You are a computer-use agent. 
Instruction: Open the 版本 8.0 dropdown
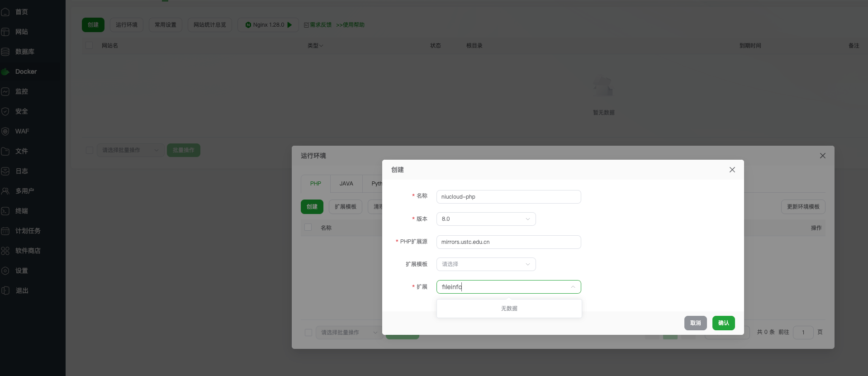click(x=486, y=219)
